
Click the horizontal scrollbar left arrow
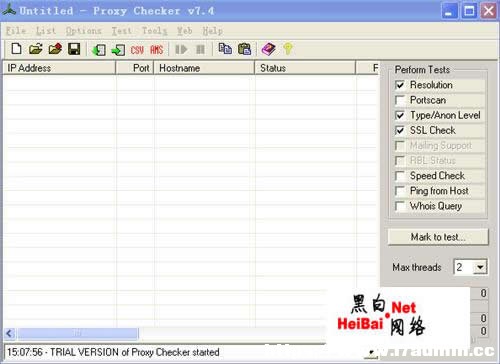pyautogui.click(x=10, y=333)
